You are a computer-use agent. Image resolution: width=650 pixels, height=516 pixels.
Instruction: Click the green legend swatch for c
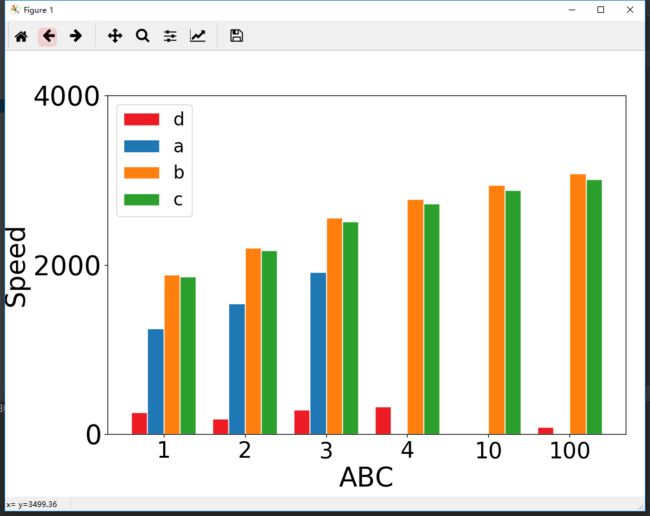[x=141, y=199]
